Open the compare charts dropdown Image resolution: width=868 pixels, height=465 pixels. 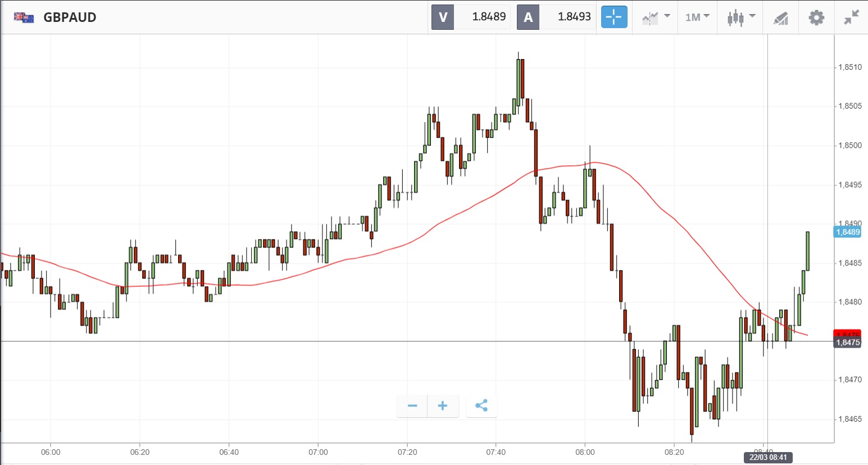tap(656, 17)
